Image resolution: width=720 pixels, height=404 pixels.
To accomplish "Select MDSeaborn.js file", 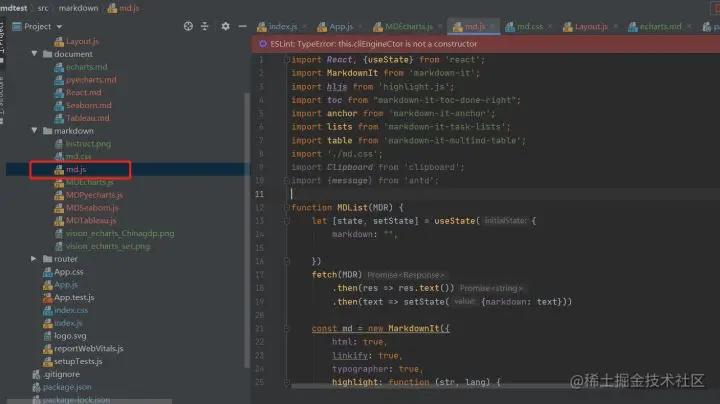I will [x=86, y=208].
